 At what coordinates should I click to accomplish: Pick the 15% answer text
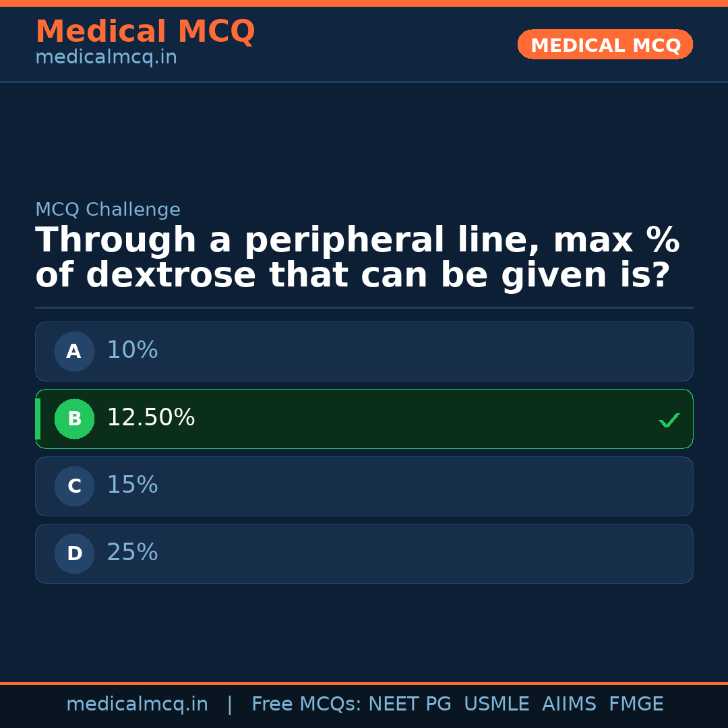coord(132,485)
